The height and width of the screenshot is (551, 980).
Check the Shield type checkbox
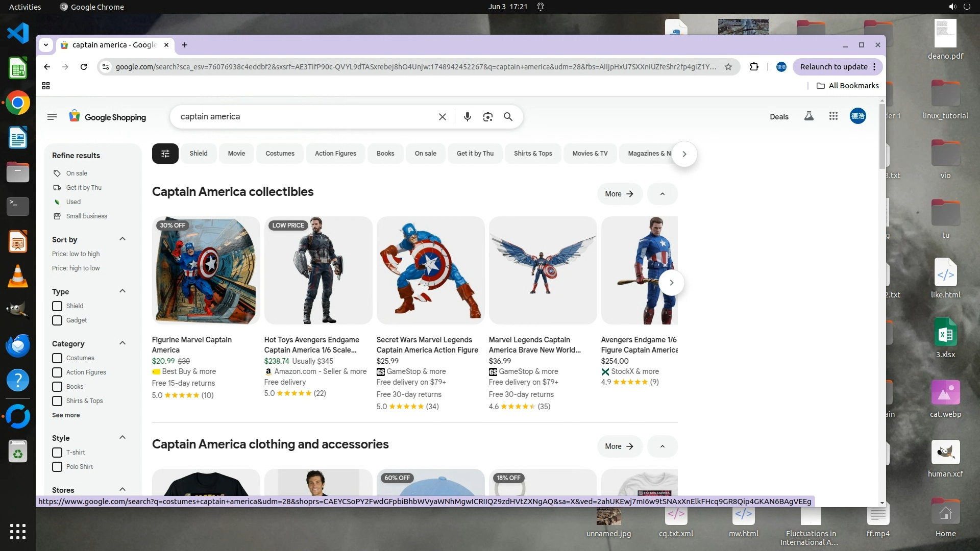coord(57,306)
